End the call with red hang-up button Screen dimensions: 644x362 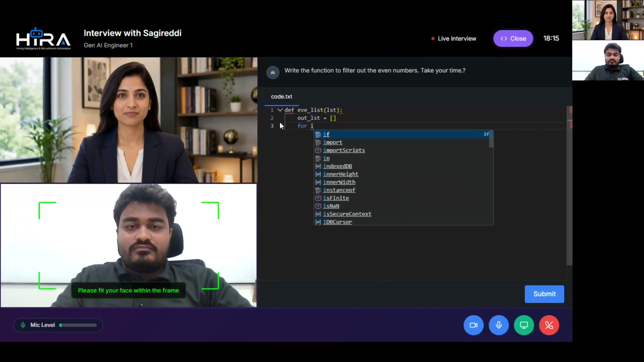pyautogui.click(x=549, y=325)
